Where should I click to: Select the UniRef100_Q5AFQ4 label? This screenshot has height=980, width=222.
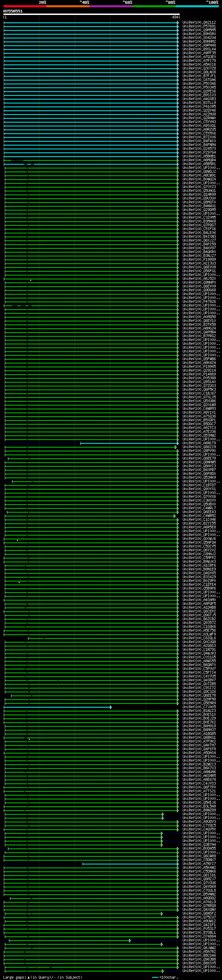pos(199,543)
